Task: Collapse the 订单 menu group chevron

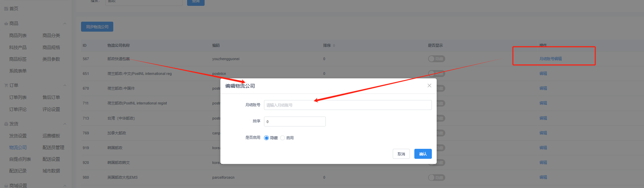Action: tap(65, 85)
